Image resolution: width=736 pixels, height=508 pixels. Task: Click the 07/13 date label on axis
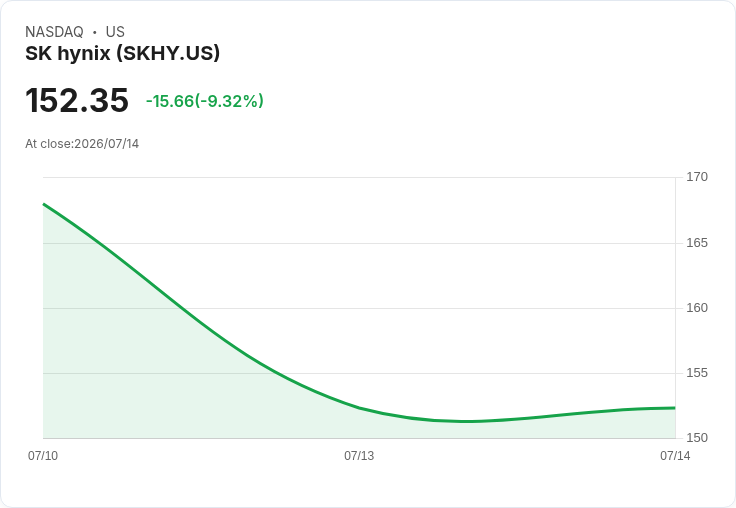coord(359,456)
